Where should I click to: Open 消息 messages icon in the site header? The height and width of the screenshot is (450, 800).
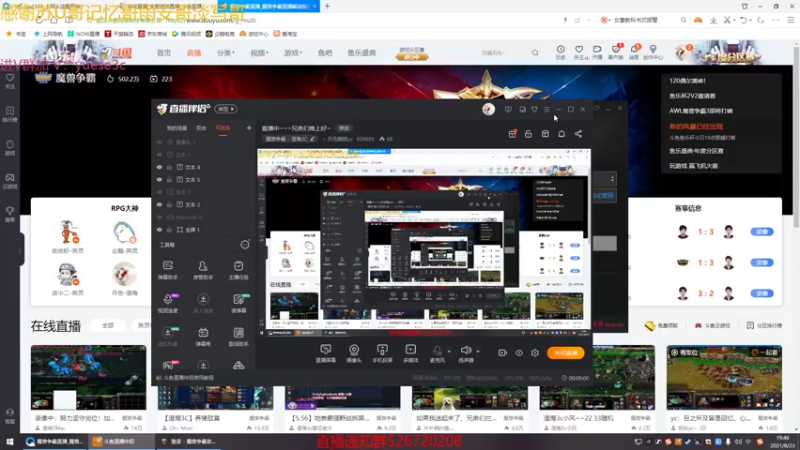click(x=634, y=52)
